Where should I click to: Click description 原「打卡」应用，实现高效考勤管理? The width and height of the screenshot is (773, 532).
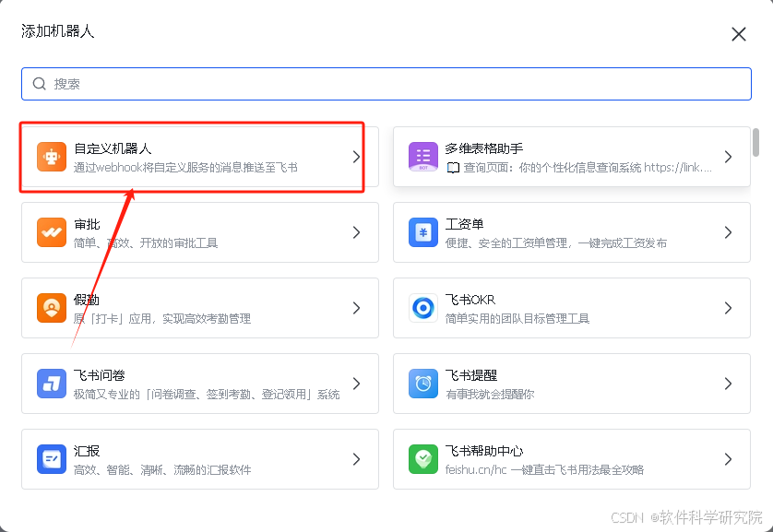pos(162,319)
